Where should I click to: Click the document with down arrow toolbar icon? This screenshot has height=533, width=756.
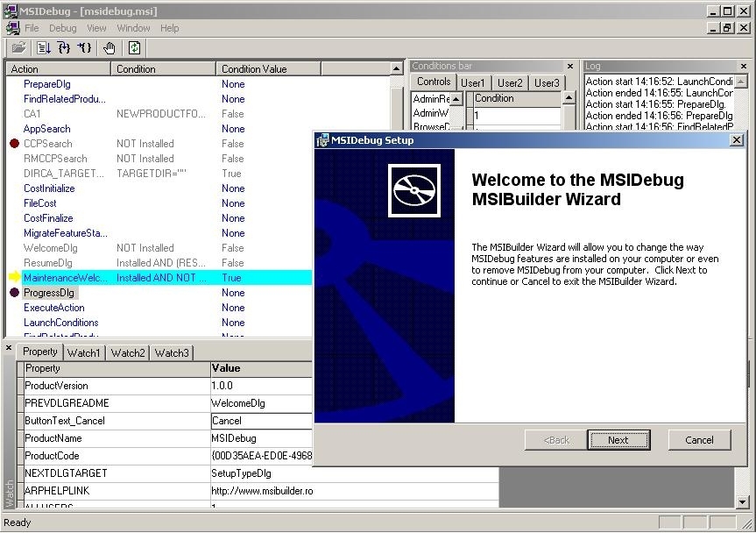[44, 47]
